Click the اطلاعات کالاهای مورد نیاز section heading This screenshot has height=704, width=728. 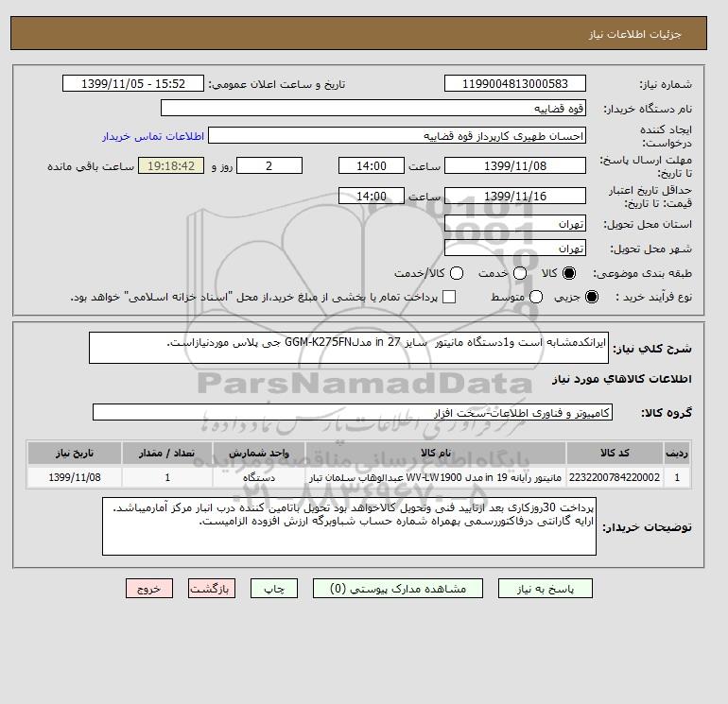[x=622, y=379]
